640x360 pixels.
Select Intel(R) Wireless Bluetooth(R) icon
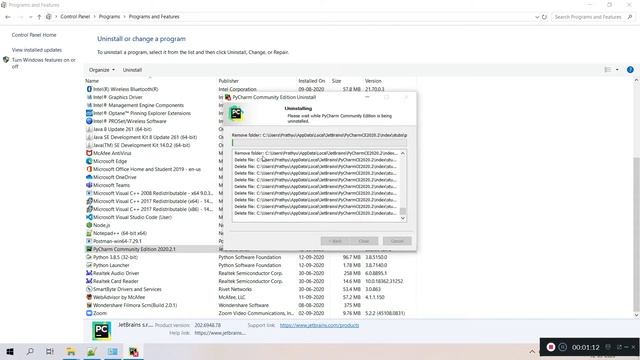tap(89, 89)
